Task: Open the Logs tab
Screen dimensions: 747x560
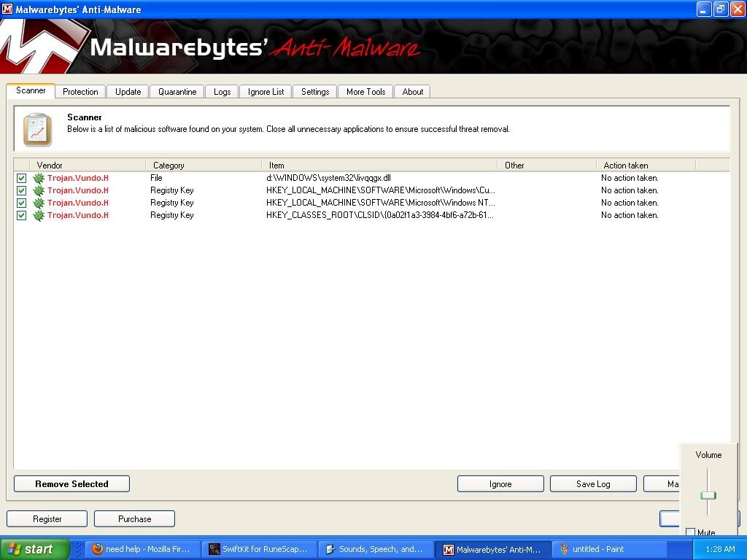Action: 222,91
